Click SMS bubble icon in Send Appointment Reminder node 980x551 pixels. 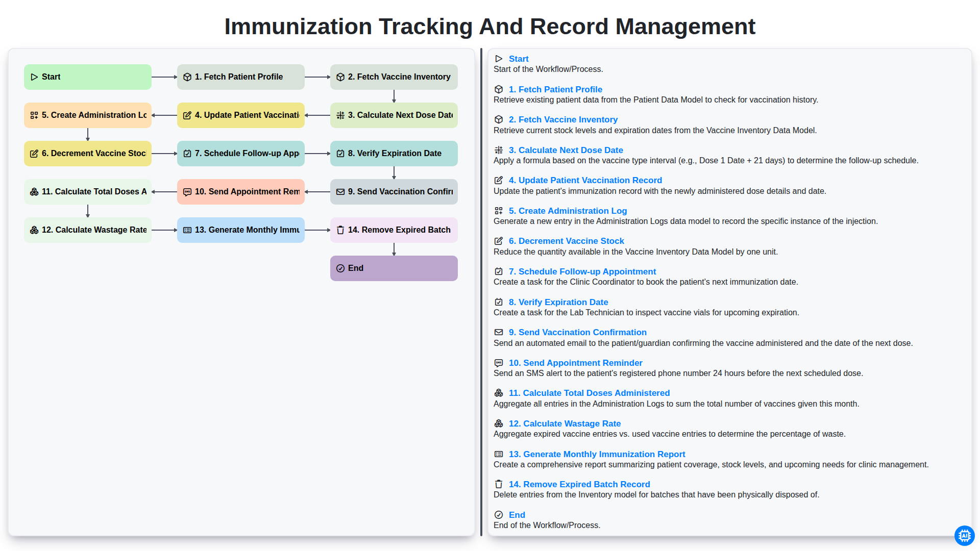[187, 192]
